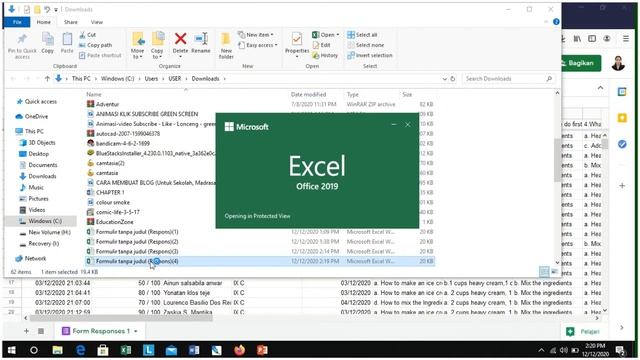
Task: Click the Search Downloads field
Action: (509, 78)
